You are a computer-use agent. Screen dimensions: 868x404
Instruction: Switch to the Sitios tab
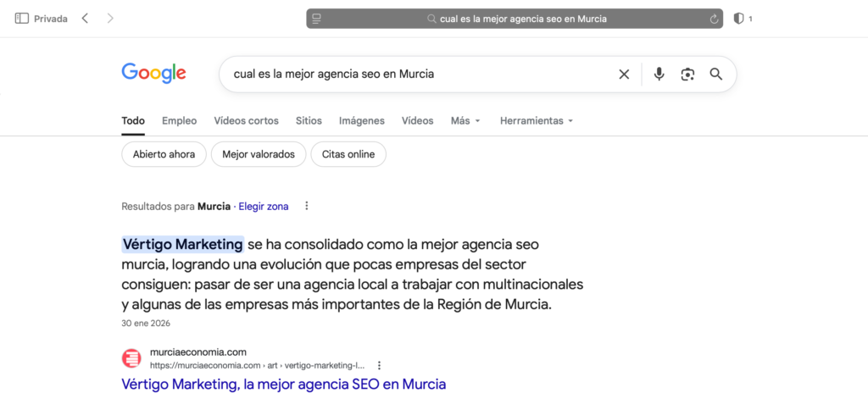pos(309,120)
